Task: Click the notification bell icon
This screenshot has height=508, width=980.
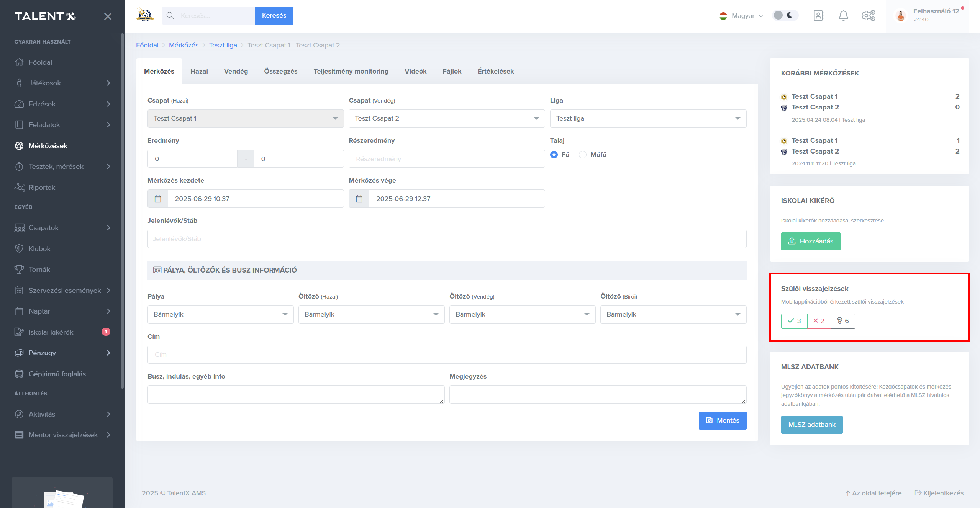Action: [843, 16]
